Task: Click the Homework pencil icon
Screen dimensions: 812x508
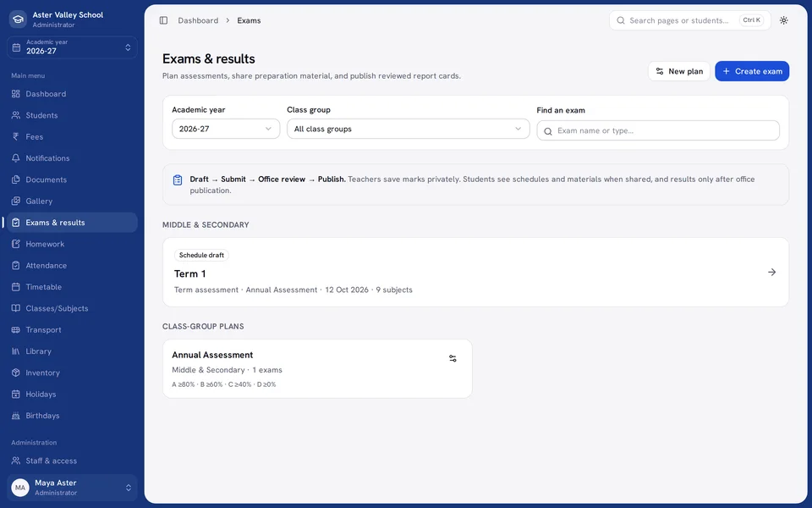Action: tap(15, 244)
